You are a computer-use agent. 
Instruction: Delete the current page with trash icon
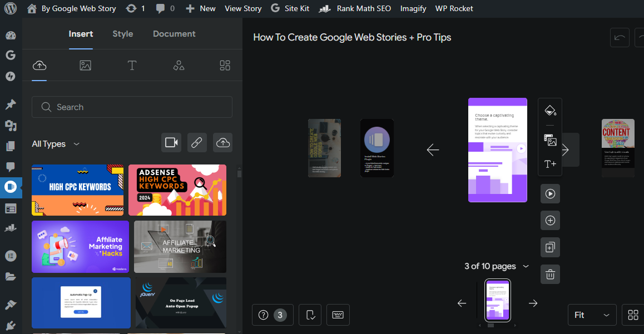[x=551, y=274]
